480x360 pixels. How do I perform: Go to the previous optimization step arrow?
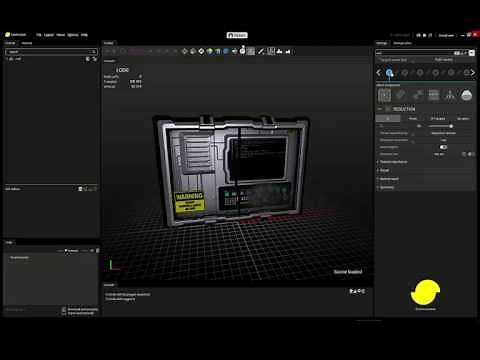click(x=379, y=73)
